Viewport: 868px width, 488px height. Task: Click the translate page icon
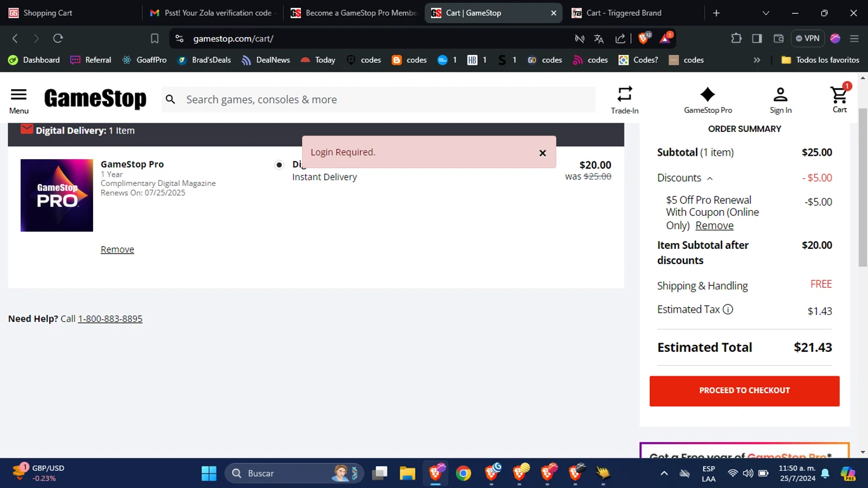pyautogui.click(x=599, y=38)
